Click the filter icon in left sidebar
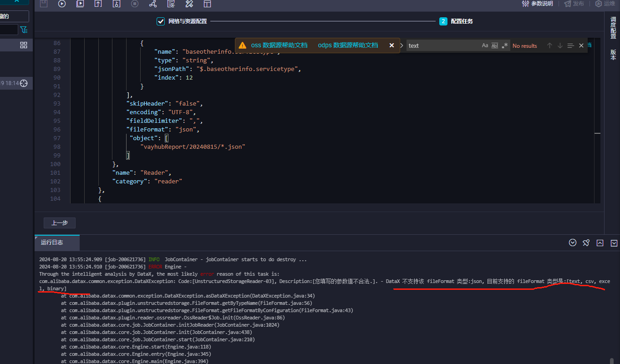The width and height of the screenshot is (620, 364). (x=24, y=30)
